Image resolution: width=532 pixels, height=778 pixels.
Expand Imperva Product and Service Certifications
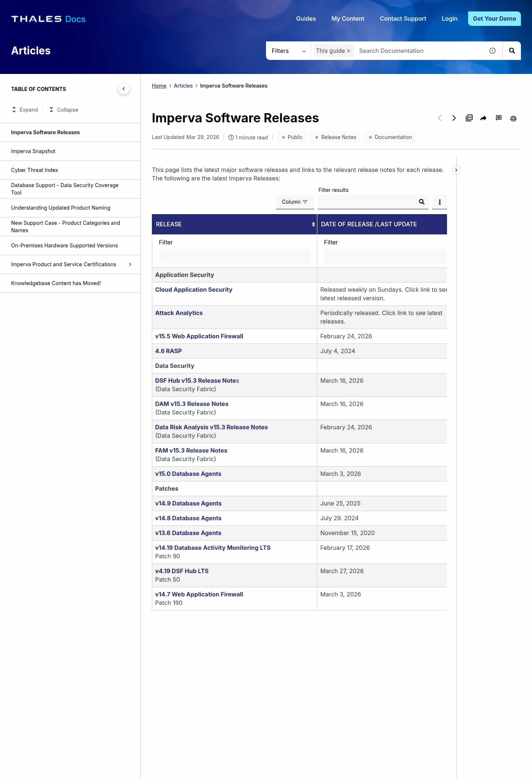(x=130, y=264)
